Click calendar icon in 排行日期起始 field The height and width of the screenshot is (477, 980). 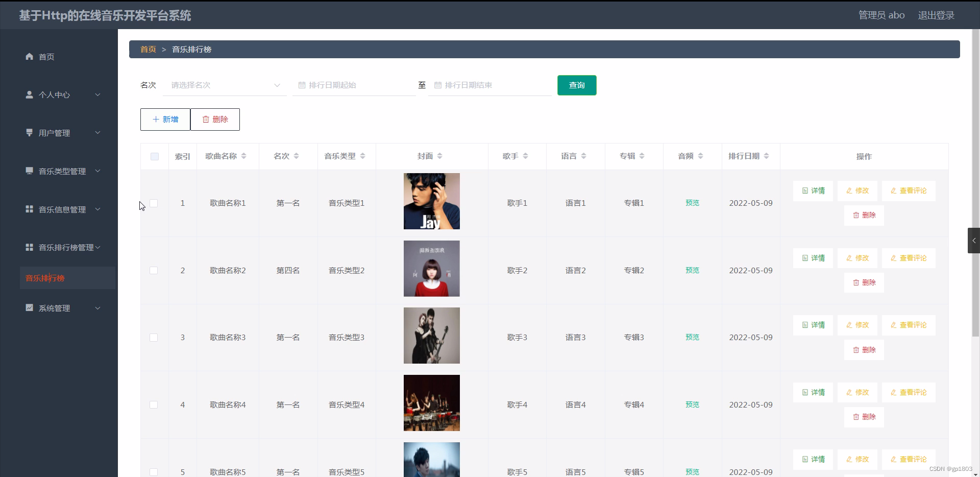(302, 85)
